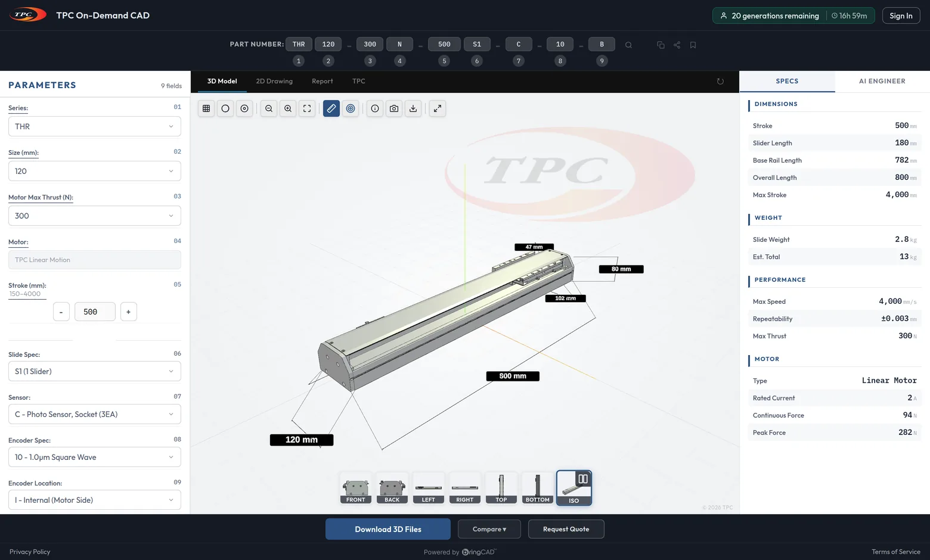Select the BOTTOM view thumbnail
The image size is (930, 560).
538,489
